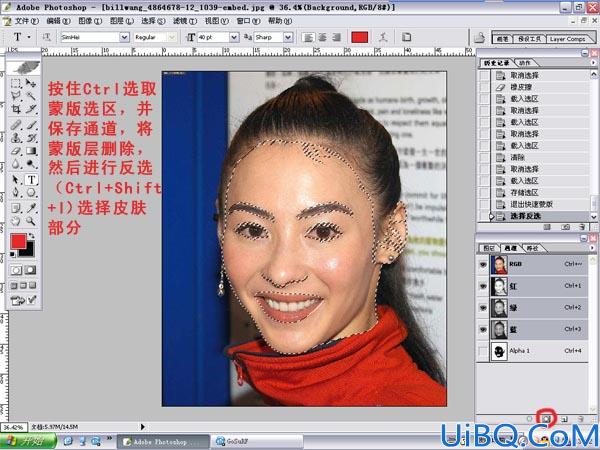Select the Path Selection arrow tool
600x450 pixels.
(x=16, y=179)
